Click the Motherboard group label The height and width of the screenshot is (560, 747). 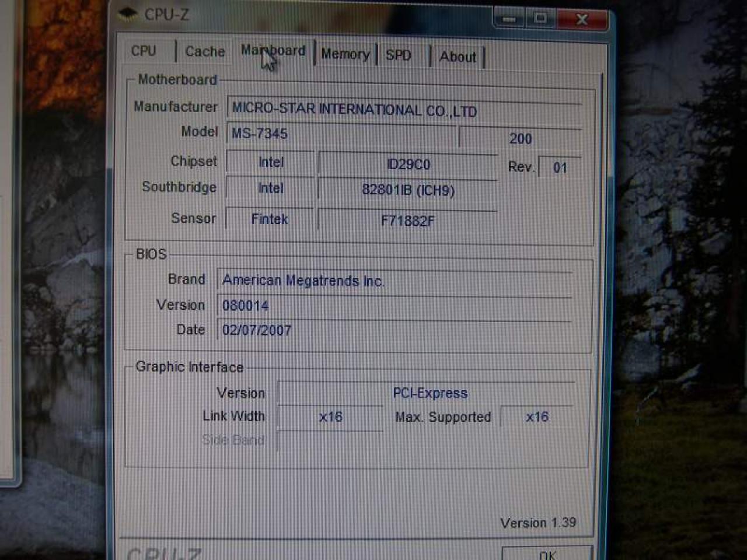pos(177,79)
